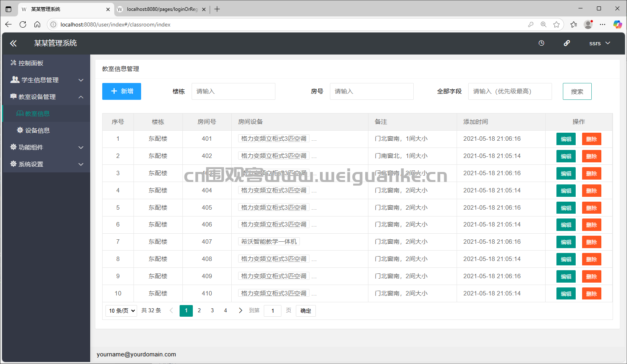Open browser home page icon

tap(37, 24)
